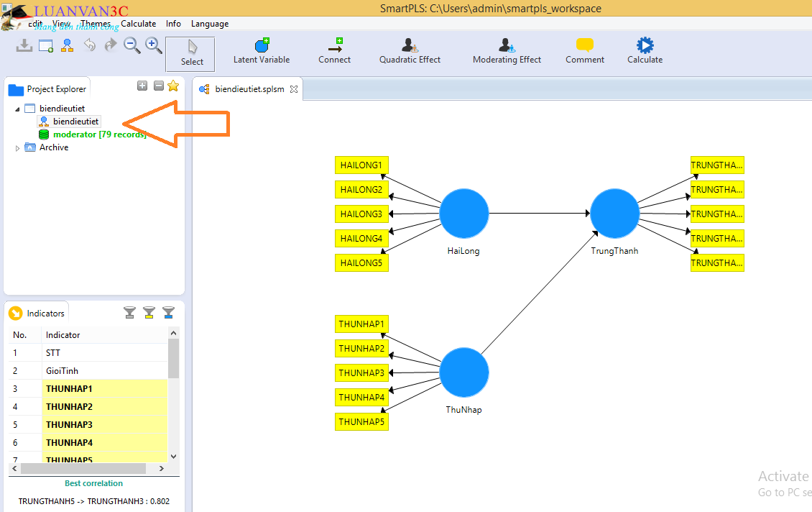812x512 pixels.
Task: Click the zoom in magnifier icon
Action: [x=154, y=45]
